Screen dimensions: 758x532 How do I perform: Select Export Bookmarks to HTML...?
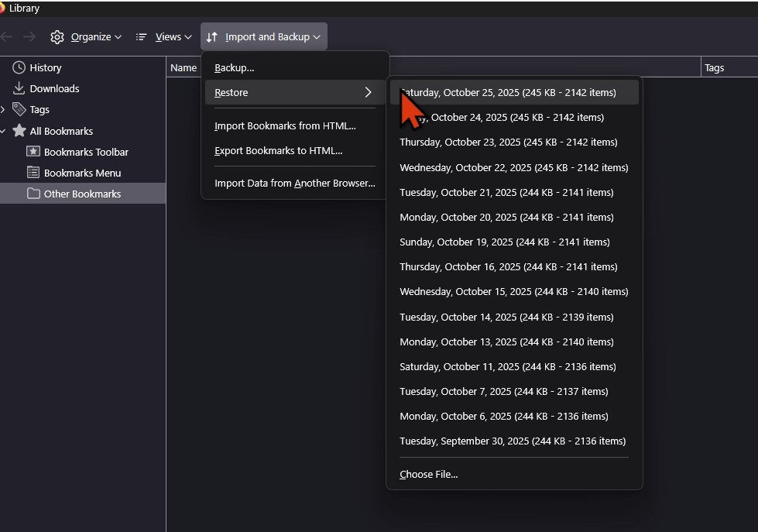(278, 151)
